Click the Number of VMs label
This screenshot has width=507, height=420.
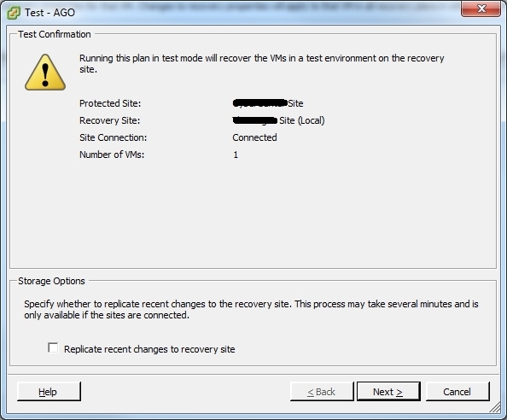(112, 155)
